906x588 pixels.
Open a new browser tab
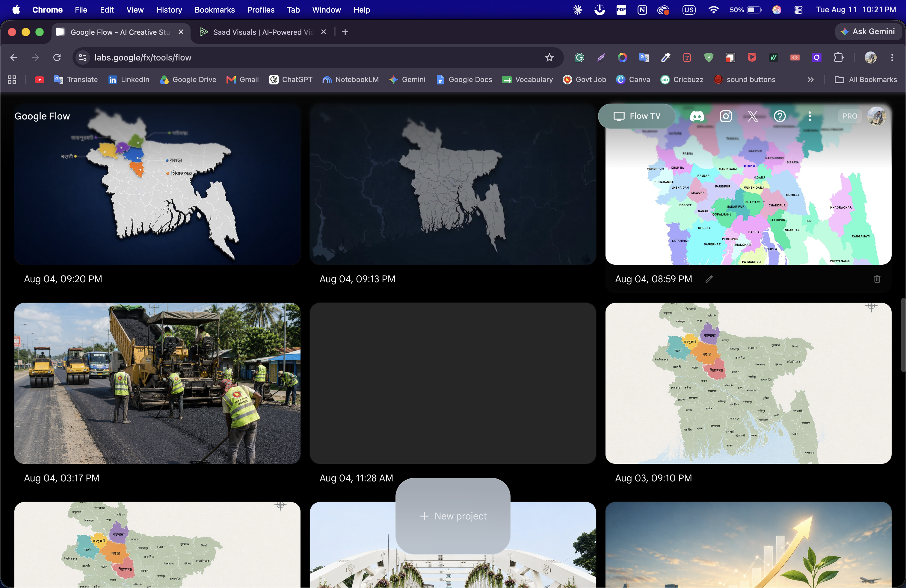345,32
